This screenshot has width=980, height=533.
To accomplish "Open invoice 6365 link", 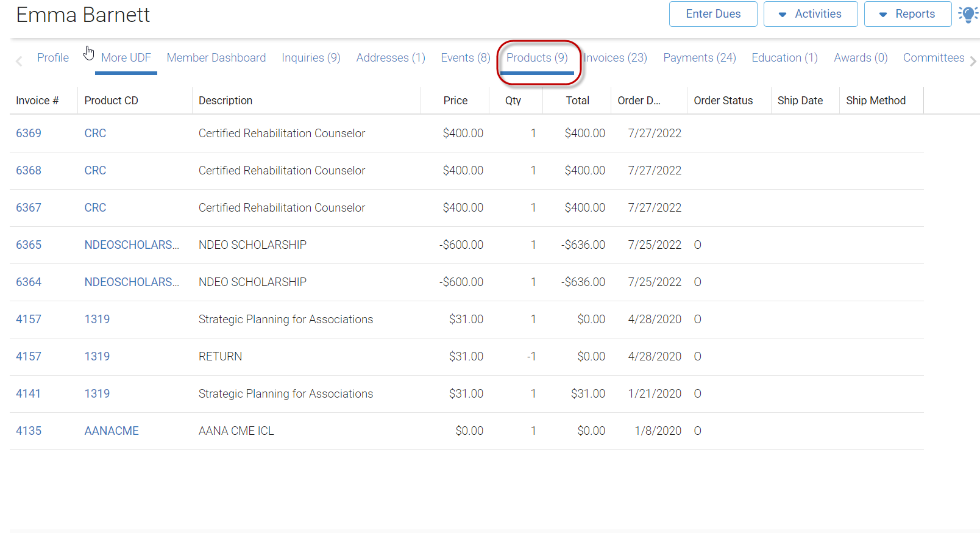I will pyautogui.click(x=29, y=245).
